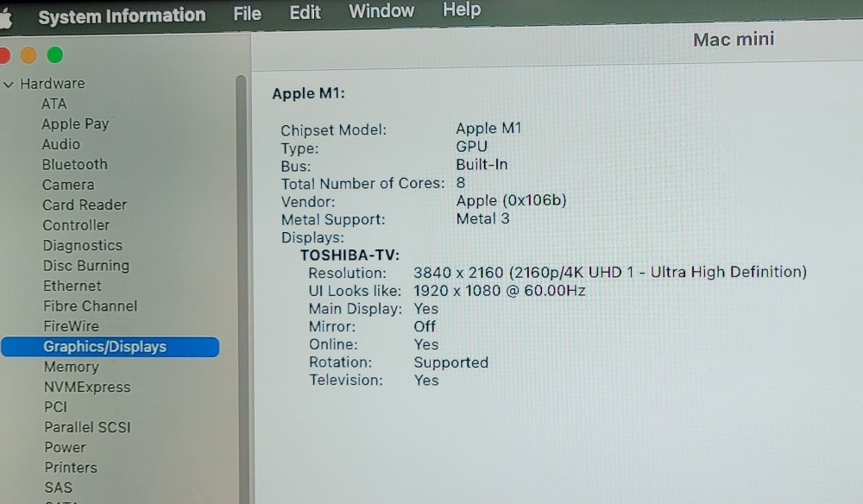The image size is (863, 504).
Task: Select Ethernet in the sidebar
Action: click(72, 287)
